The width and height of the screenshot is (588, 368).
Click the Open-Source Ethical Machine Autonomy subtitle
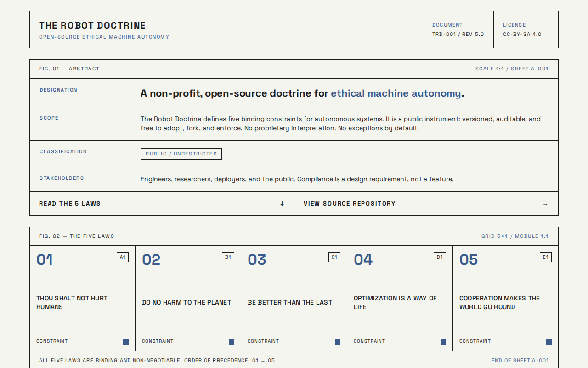click(x=104, y=37)
